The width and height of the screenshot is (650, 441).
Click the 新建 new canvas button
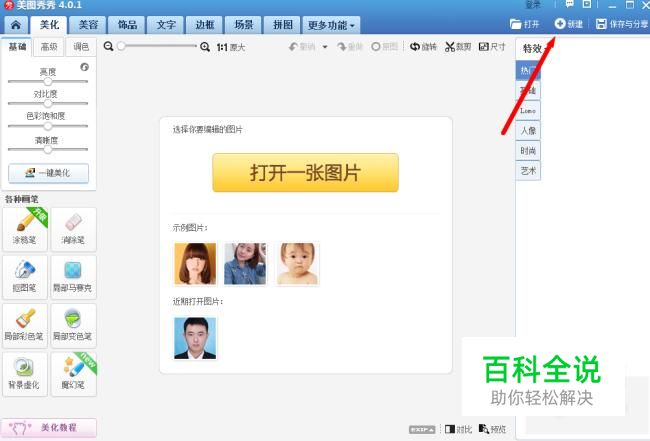click(569, 24)
